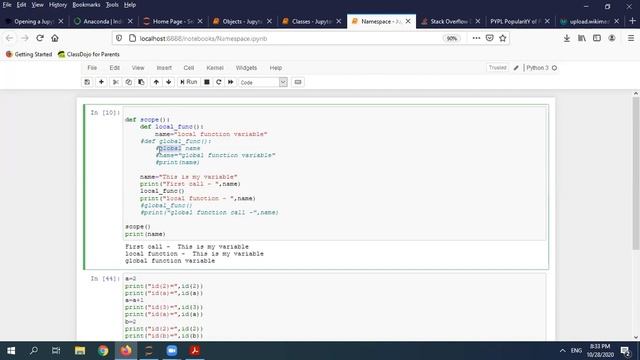The width and height of the screenshot is (640, 360).
Task: Go forward with browser forward arrow
Action: tap(25, 38)
